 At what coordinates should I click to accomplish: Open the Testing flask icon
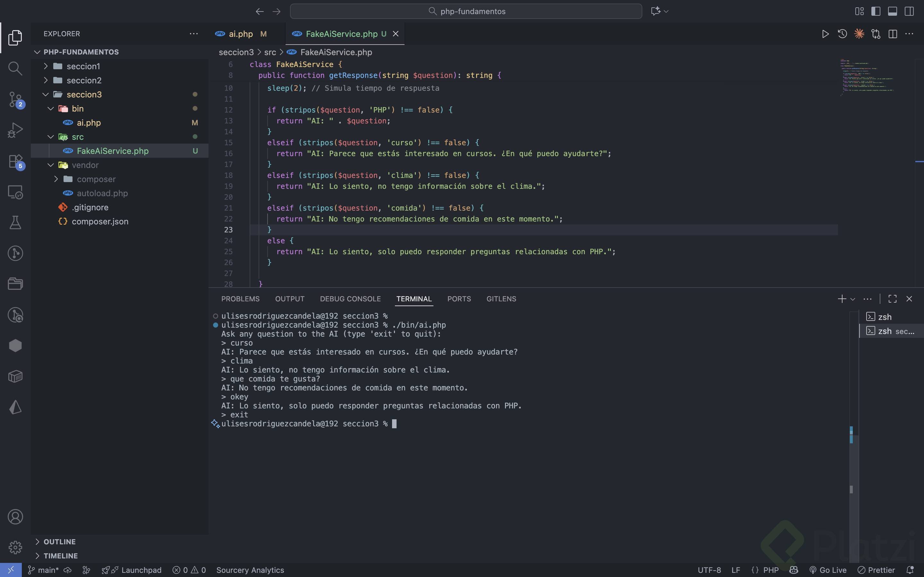tap(15, 222)
